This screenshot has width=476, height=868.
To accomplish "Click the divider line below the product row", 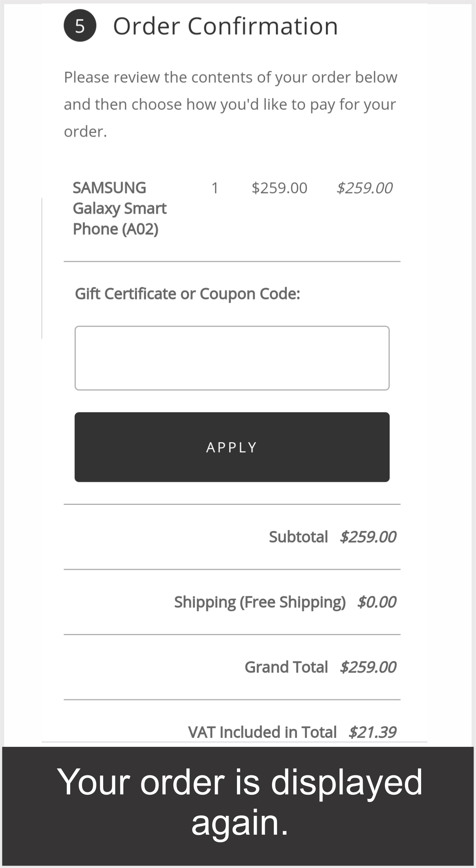I will [x=232, y=261].
